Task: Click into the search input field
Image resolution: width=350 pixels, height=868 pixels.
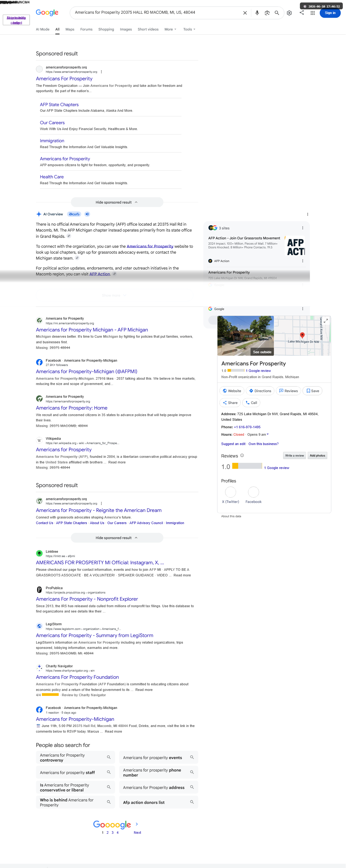Action: pos(157,12)
